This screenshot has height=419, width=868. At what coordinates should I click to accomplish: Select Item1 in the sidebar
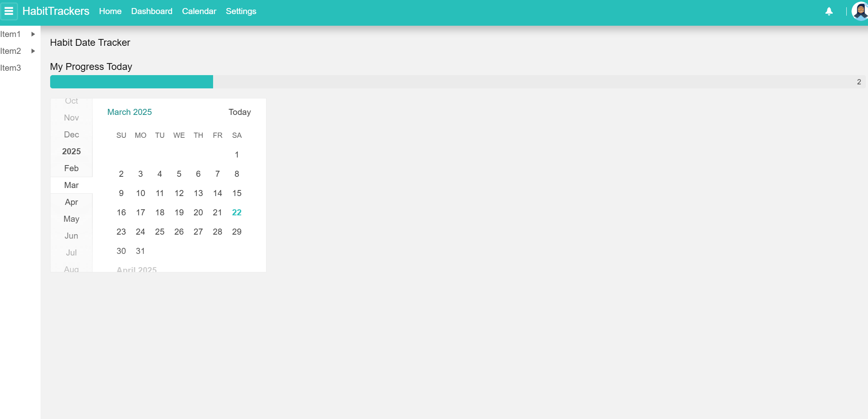click(10, 34)
